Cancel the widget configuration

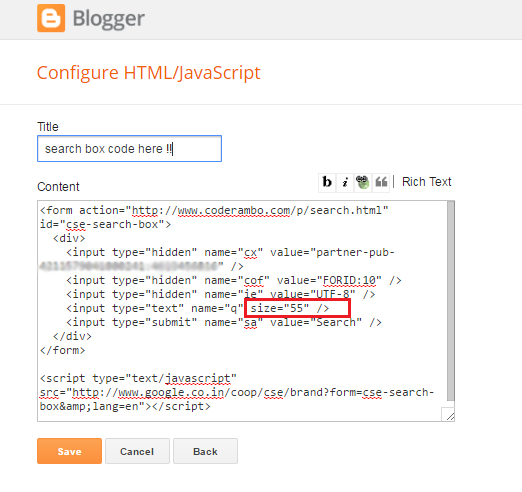pyautogui.click(x=137, y=451)
